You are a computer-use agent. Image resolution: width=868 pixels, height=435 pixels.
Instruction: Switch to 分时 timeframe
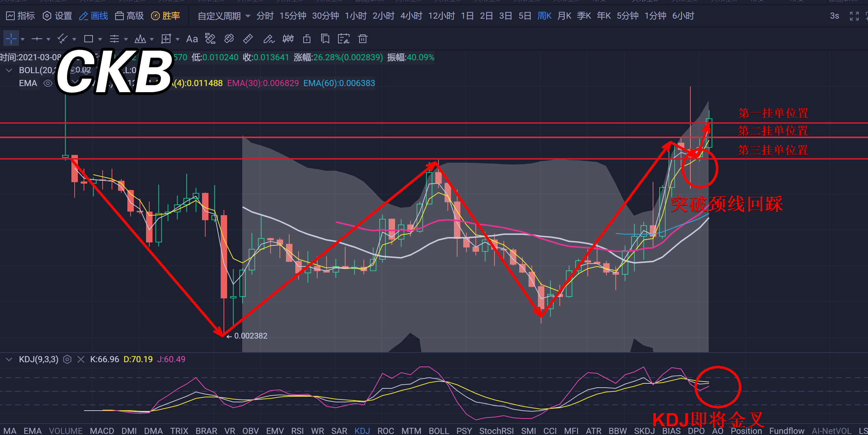265,16
